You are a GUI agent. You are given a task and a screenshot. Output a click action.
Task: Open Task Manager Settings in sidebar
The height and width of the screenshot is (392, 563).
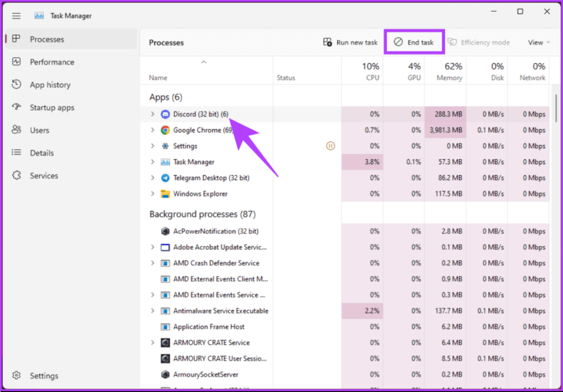point(71,376)
